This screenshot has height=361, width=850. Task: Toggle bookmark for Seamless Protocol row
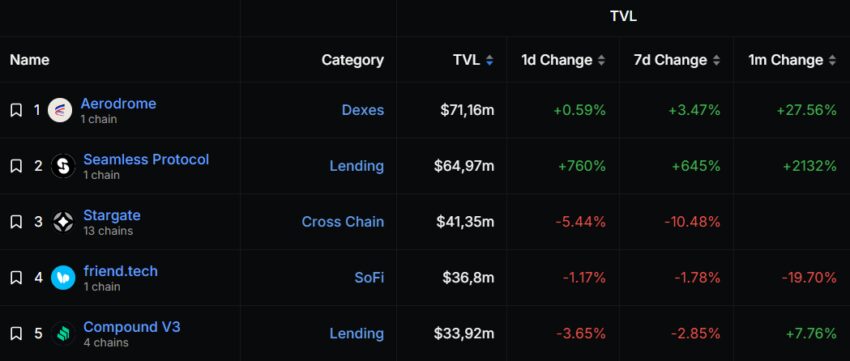[x=16, y=166]
